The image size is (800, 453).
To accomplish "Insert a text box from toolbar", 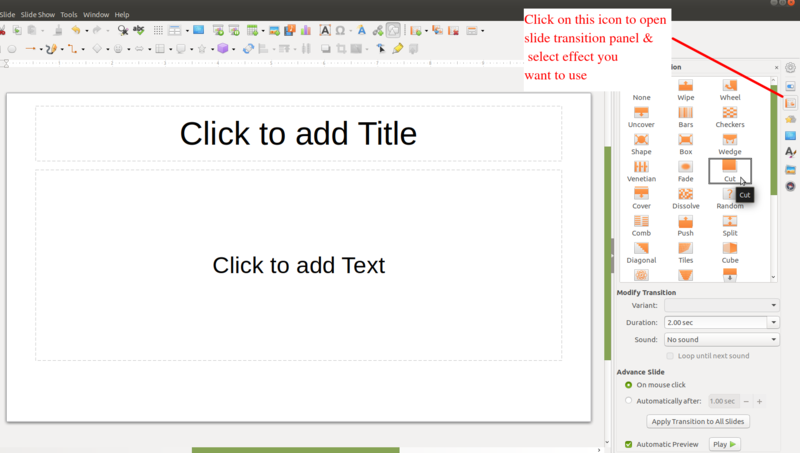I will pyautogui.click(x=324, y=31).
